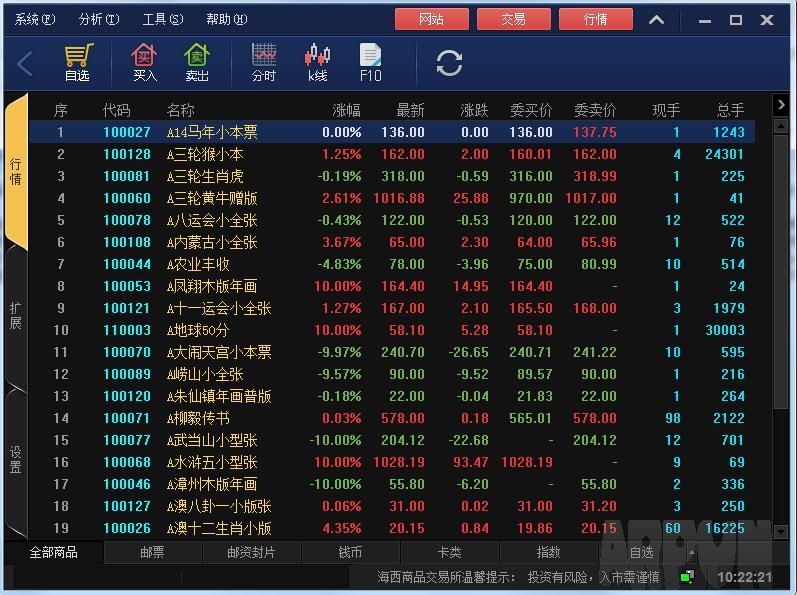Select row A澳八卦一小版张
Image resolution: width=797 pixels, height=595 pixels.
point(392,506)
